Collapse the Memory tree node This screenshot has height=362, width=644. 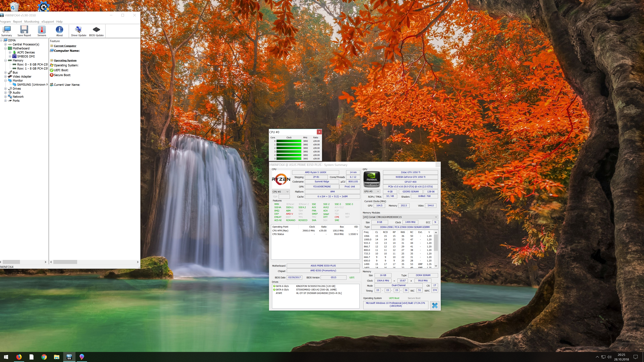pos(6,61)
